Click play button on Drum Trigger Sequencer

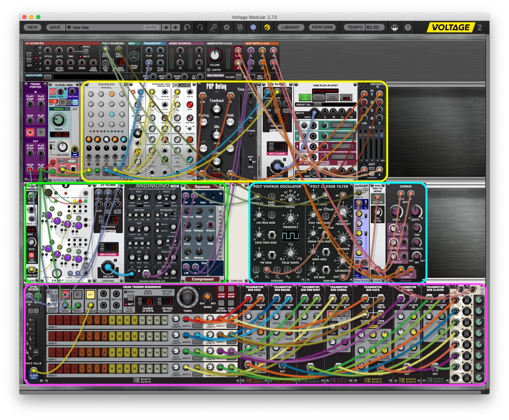(x=78, y=295)
